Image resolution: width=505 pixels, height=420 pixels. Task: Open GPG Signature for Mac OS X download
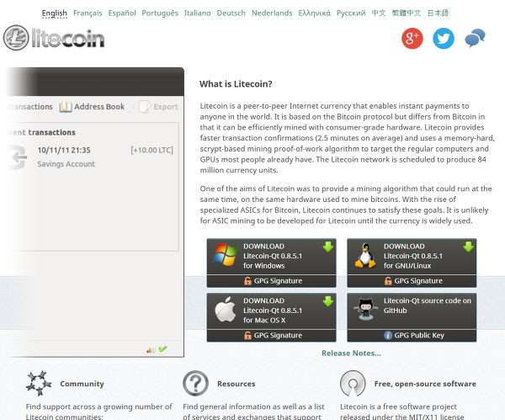coord(272,335)
